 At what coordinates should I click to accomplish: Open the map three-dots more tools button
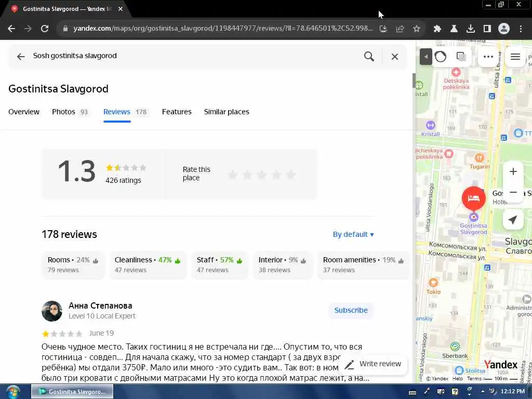click(x=488, y=56)
